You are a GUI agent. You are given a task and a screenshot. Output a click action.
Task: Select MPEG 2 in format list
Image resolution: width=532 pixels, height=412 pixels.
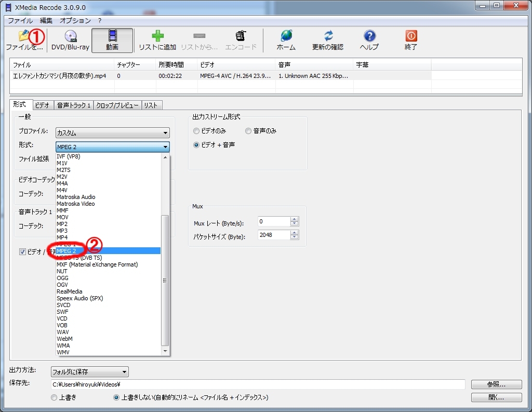click(108, 251)
